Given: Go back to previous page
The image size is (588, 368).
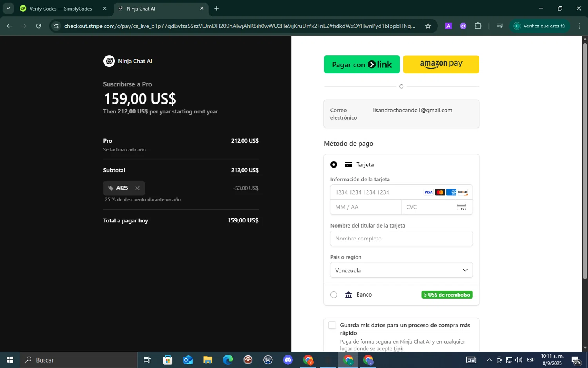Looking at the screenshot, I should point(9,26).
